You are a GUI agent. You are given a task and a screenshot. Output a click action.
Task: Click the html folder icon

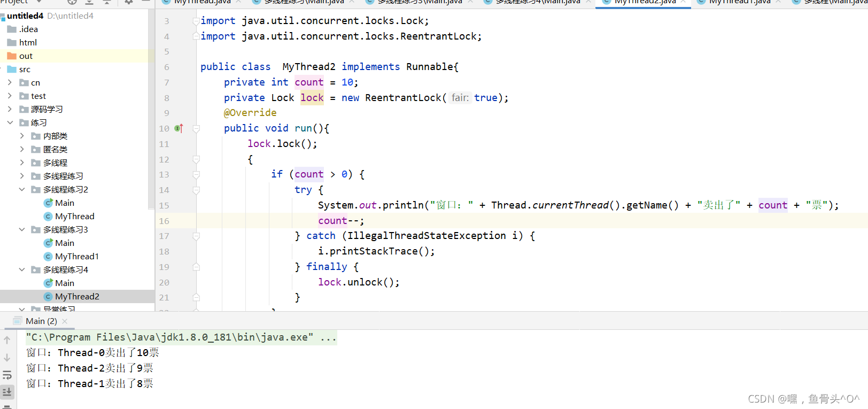(12, 42)
